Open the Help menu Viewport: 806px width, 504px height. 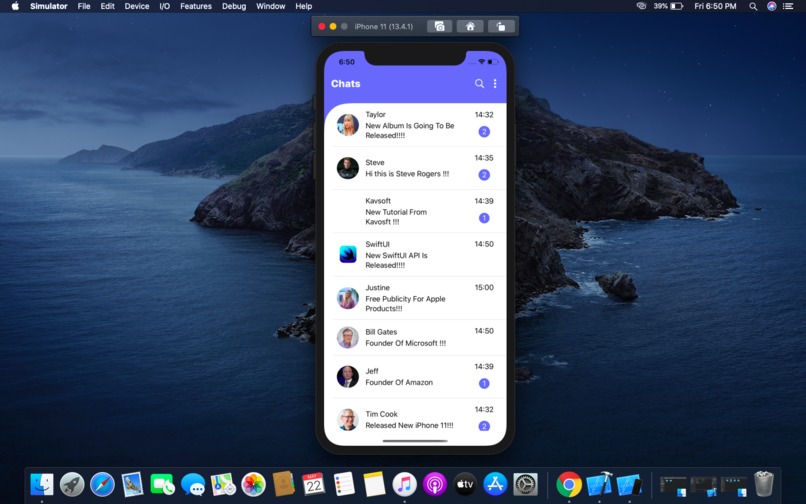303,6
